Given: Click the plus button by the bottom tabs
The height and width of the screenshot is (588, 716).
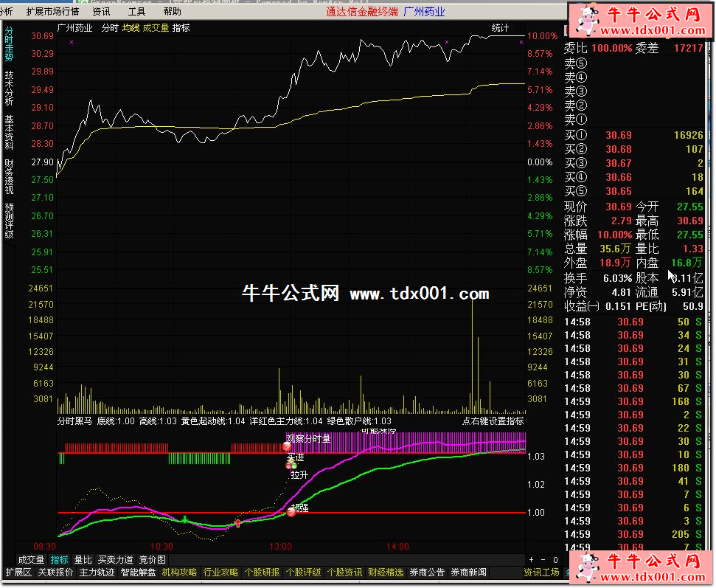Looking at the screenshot, I should [x=531, y=560].
